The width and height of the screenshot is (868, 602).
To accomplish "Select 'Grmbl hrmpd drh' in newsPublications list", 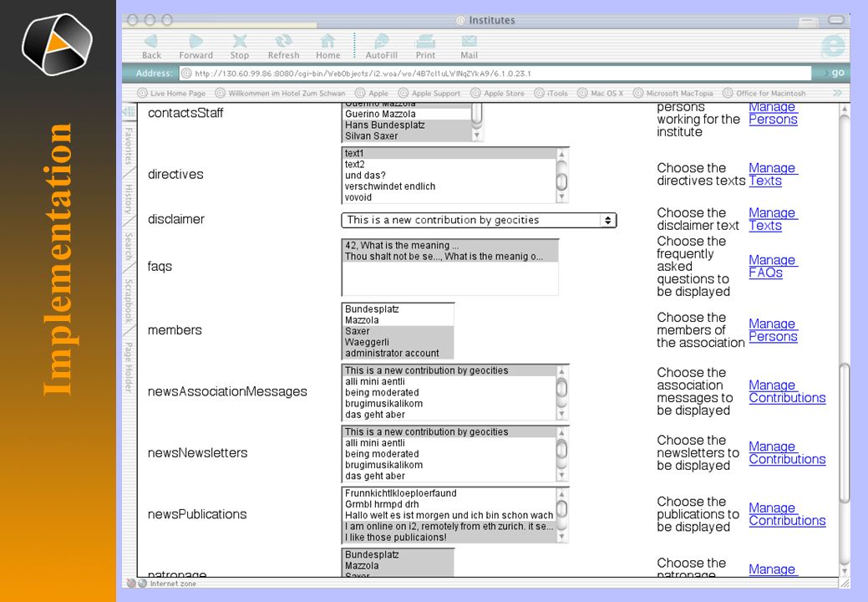I will click(x=449, y=504).
